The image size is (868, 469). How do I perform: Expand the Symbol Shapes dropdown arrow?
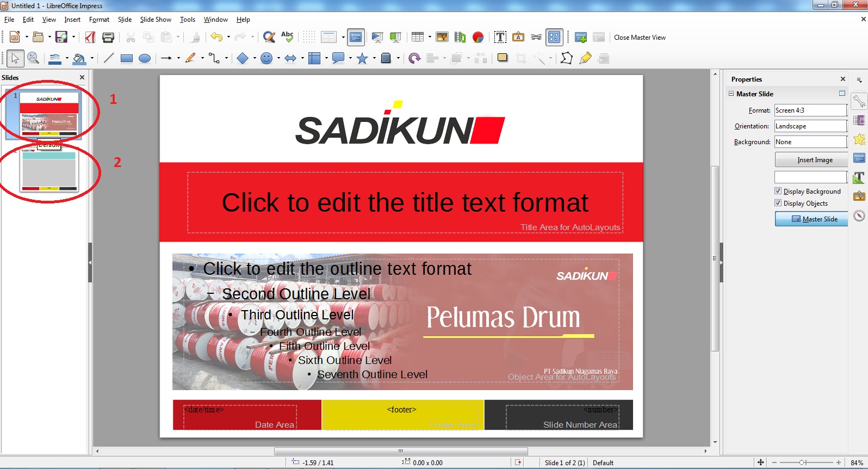pos(278,58)
